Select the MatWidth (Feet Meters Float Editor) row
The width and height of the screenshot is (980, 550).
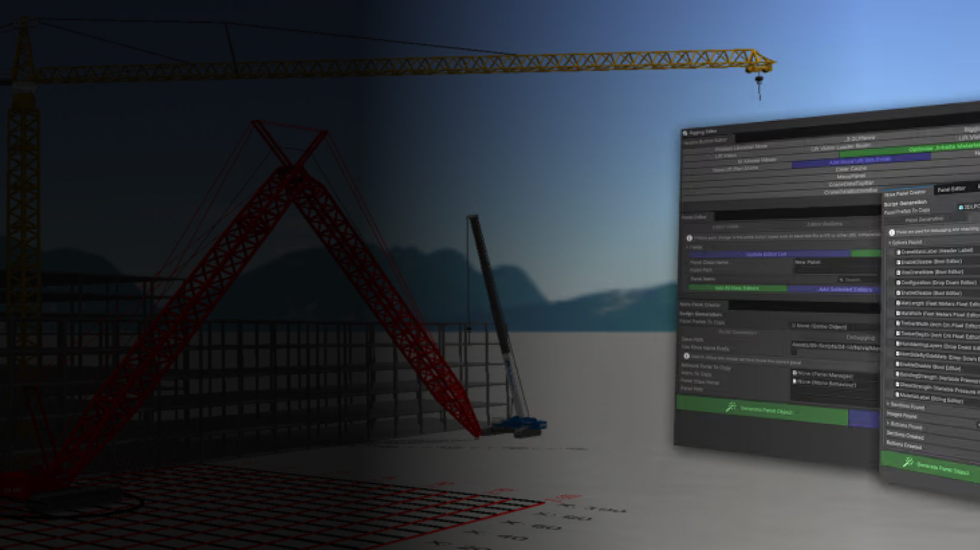coord(937,314)
